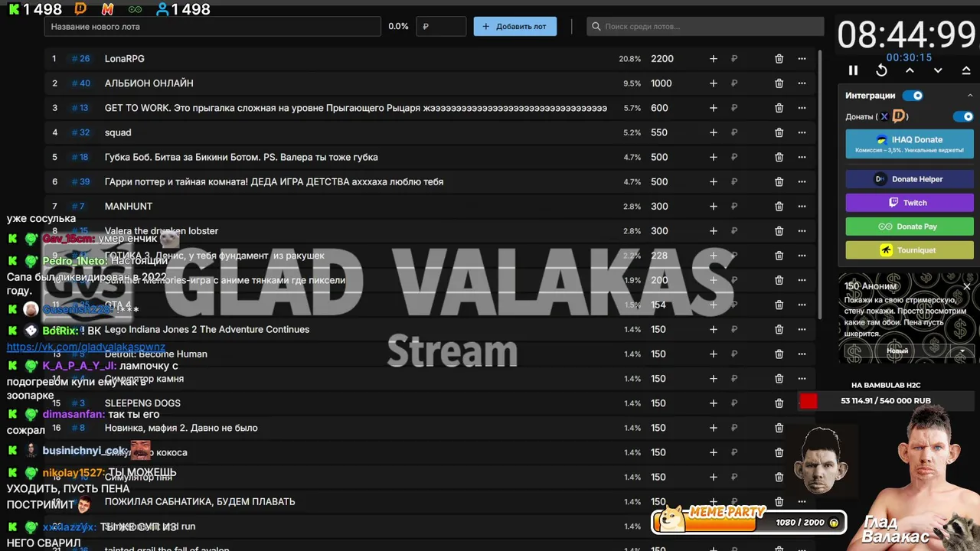This screenshot has height=551, width=980.
Task: Delete Lego Indiana Jones lot
Action: [x=779, y=329]
